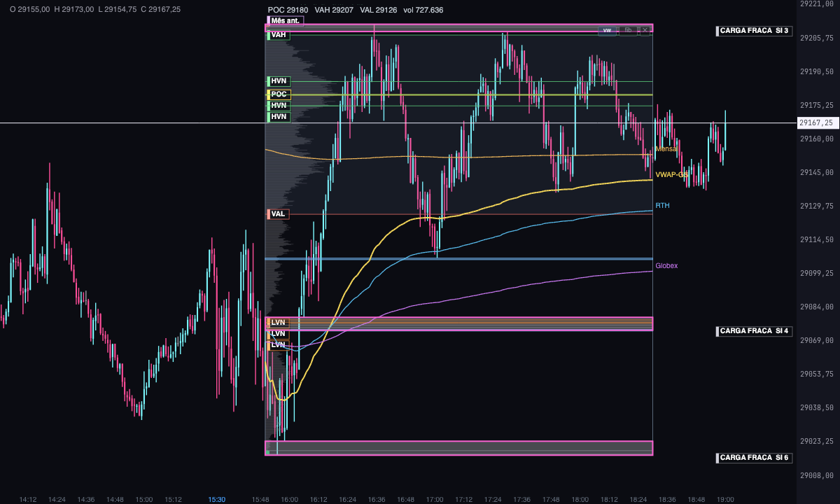The width and height of the screenshot is (840, 504).
Task: Click the 18:12 time axis label
Action: coord(609,500)
